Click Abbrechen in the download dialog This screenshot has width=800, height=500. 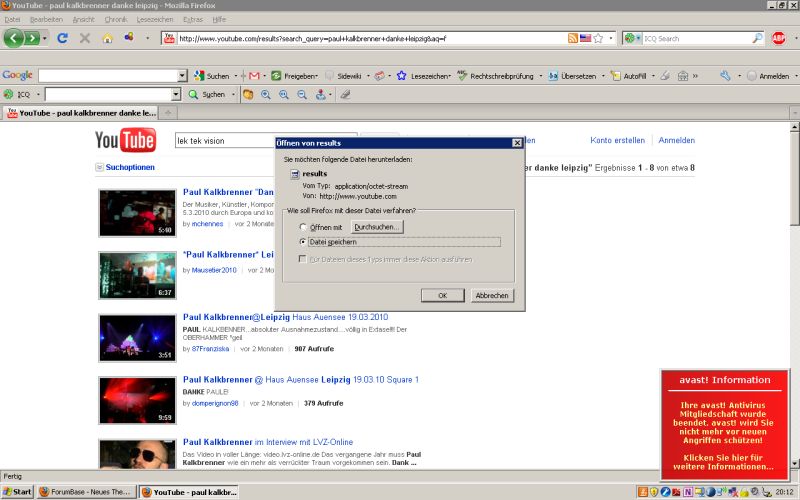pyautogui.click(x=492, y=295)
